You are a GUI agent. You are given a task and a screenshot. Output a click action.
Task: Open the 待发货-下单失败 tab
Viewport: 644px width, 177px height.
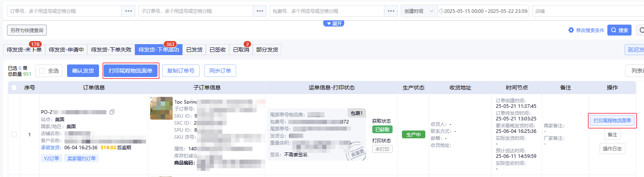111,50
